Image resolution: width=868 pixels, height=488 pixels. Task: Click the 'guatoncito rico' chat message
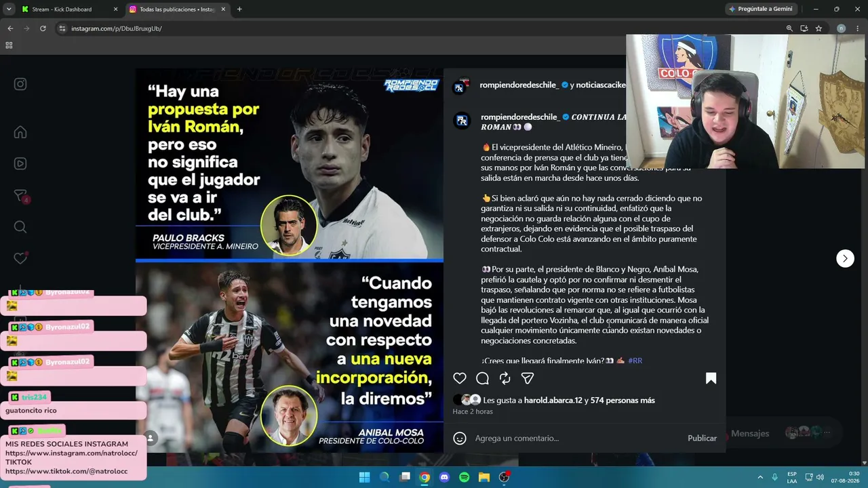click(x=31, y=411)
